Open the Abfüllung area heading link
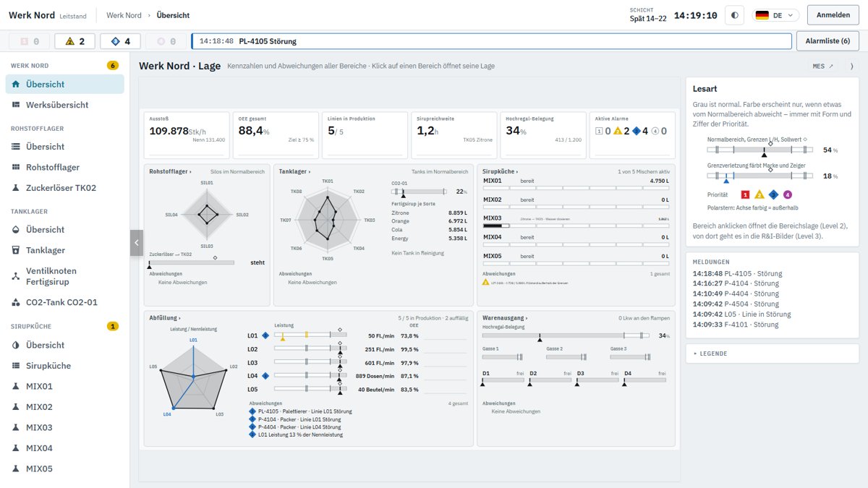Viewport: 868px width, 488px height. click(x=165, y=317)
